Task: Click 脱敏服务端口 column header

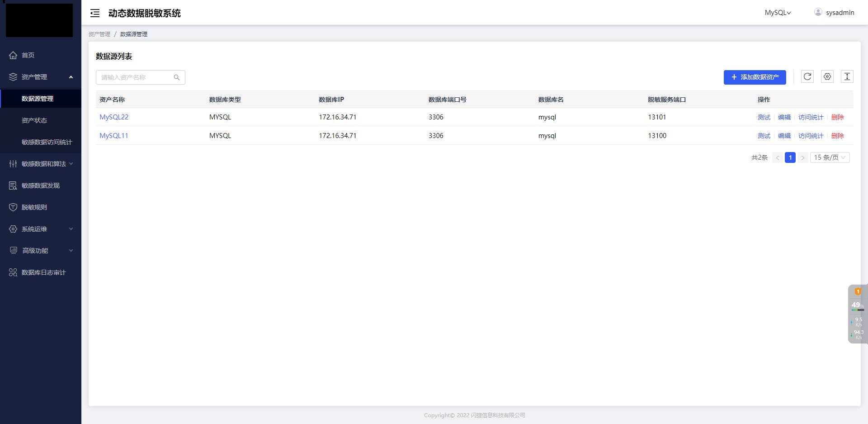Action: click(667, 100)
